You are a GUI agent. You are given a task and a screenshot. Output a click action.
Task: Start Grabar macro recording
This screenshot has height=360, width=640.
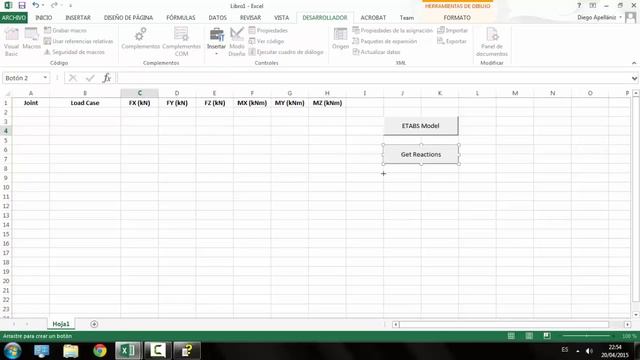65,31
